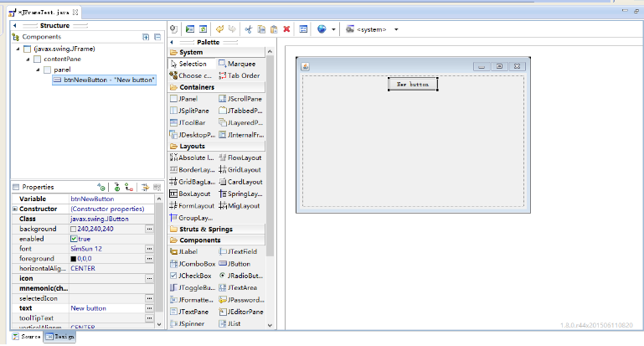Select the JFrameTest.java editor tab
The width and height of the screenshot is (644, 346).
click(43, 13)
